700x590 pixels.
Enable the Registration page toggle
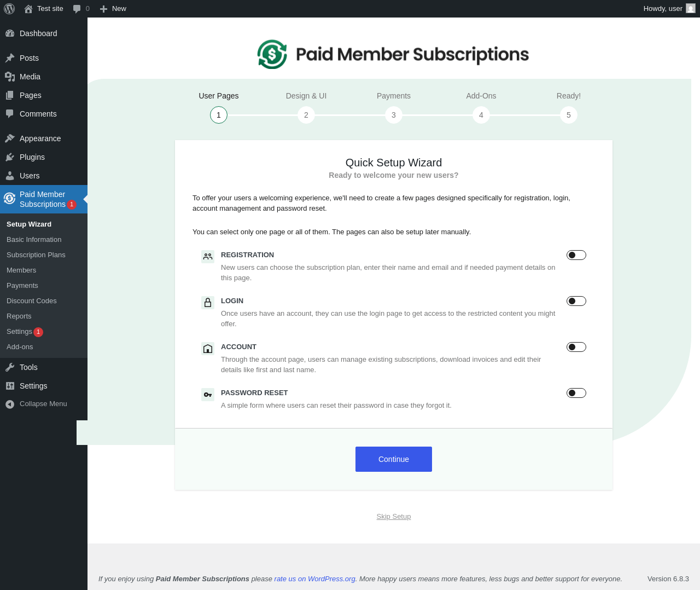[x=576, y=255]
